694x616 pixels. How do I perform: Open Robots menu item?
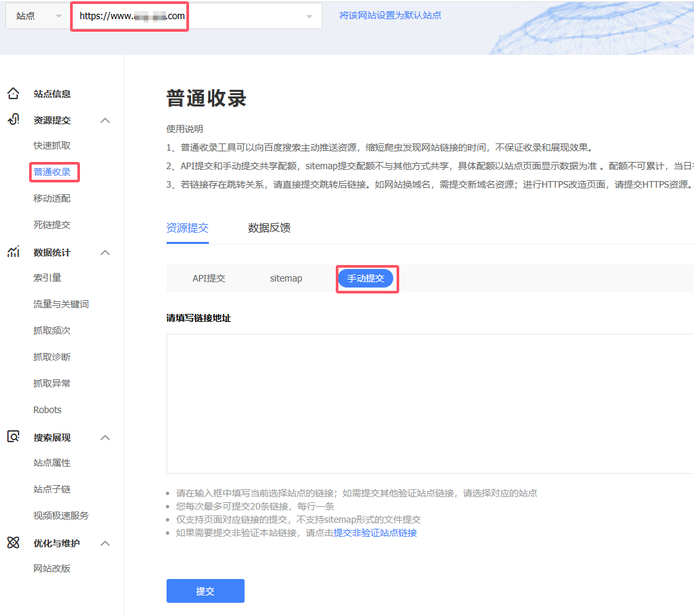48,410
